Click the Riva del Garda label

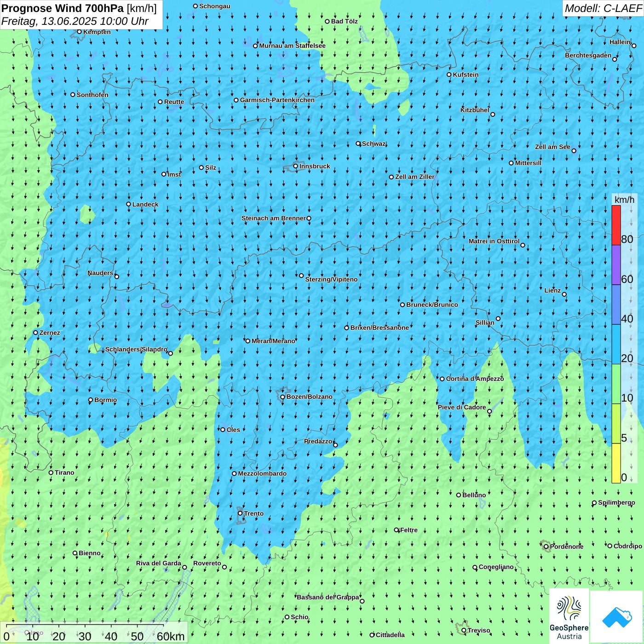[159, 563]
